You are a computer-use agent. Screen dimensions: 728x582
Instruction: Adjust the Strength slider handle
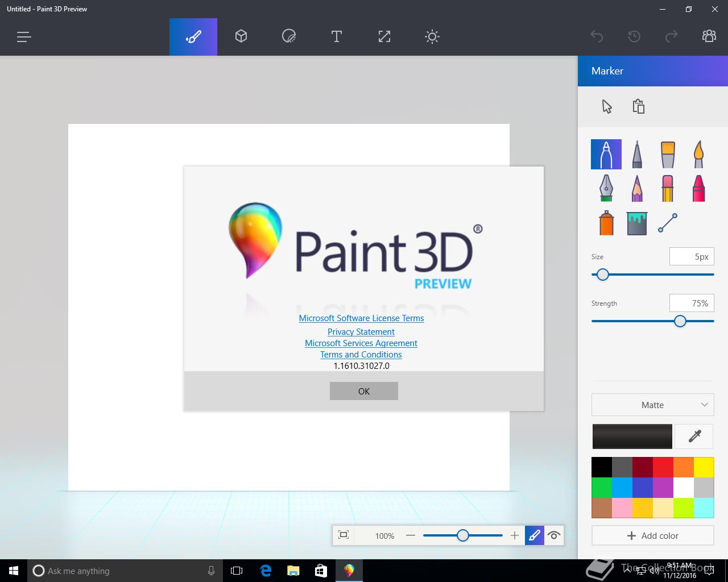click(680, 321)
